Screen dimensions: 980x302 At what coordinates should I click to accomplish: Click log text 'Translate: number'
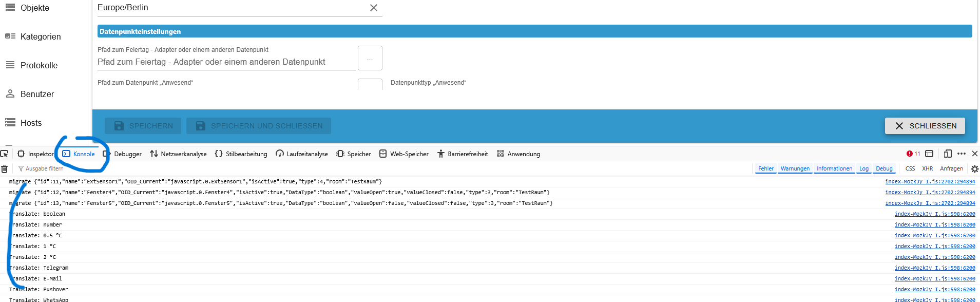[x=35, y=225]
